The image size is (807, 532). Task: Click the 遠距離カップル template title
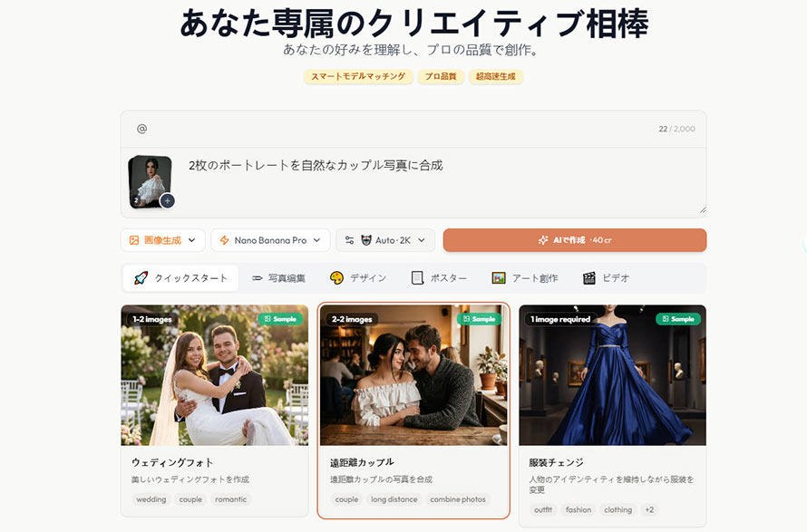pyautogui.click(x=362, y=462)
